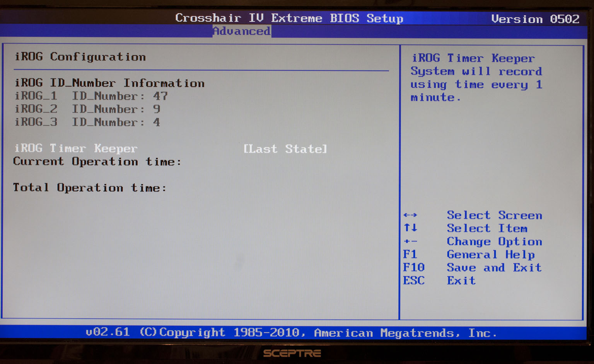Click the SCEPTRE monitor logo
The height and width of the screenshot is (364, 594).
[x=292, y=353]
